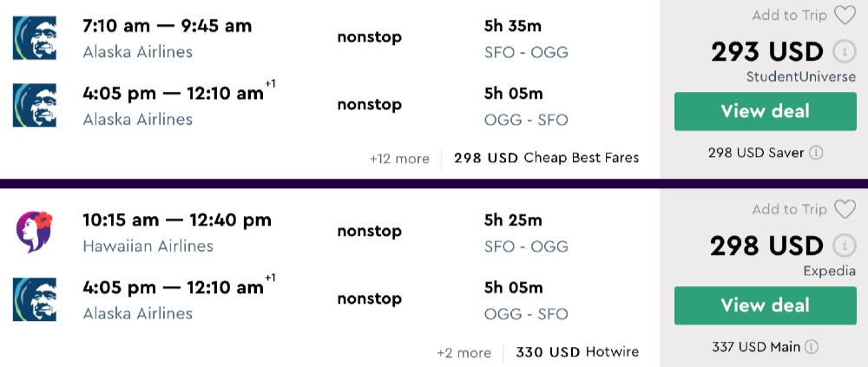Open info icon beside 298 USD Expedia price

point(840,245)
